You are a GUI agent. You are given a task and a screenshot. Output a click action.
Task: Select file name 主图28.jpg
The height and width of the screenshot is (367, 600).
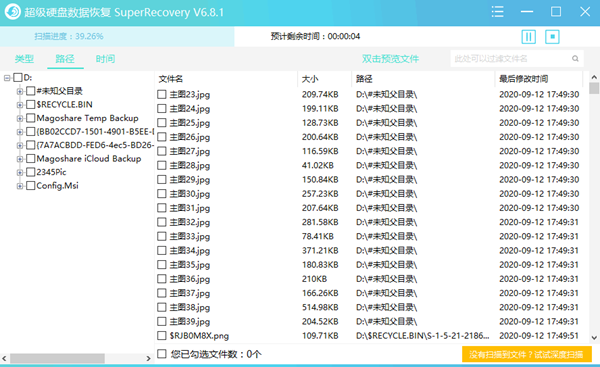pyautogui.click(x=190, y=166)
